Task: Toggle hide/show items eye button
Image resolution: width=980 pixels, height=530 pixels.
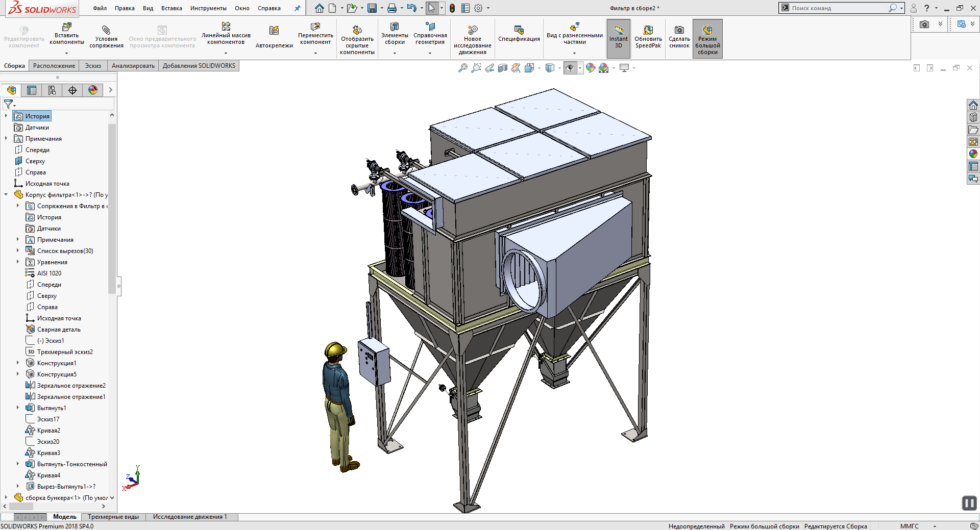Action: (x=570, y=68)
